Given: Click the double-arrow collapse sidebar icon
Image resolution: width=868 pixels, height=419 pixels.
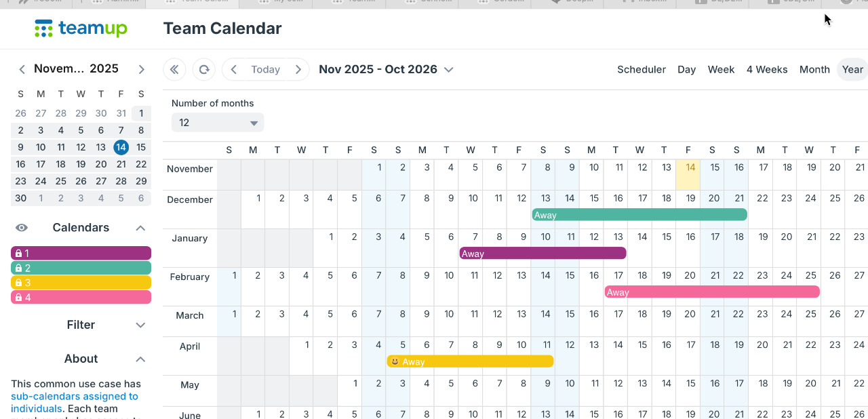Looking at the screenshot, I should tap(174, 69).
